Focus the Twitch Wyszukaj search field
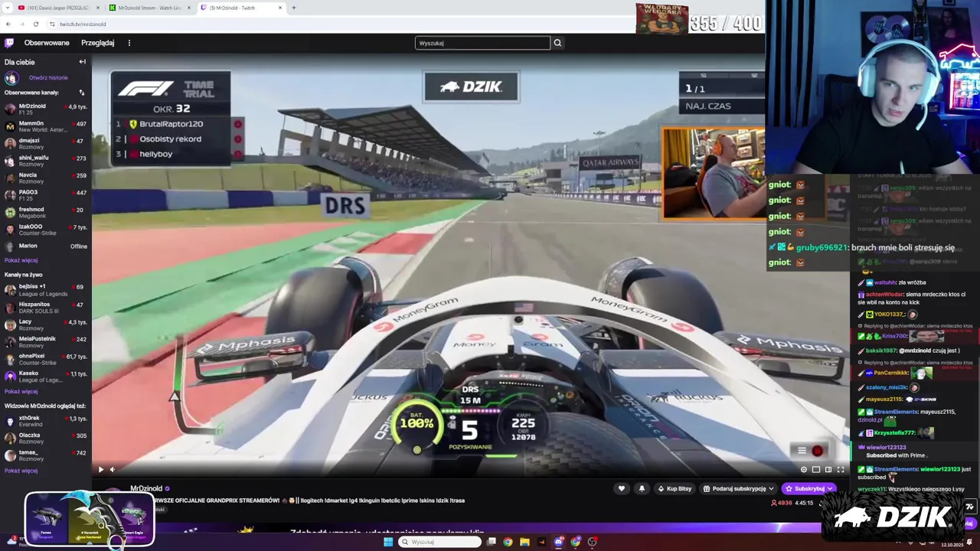 pos(482,43)
